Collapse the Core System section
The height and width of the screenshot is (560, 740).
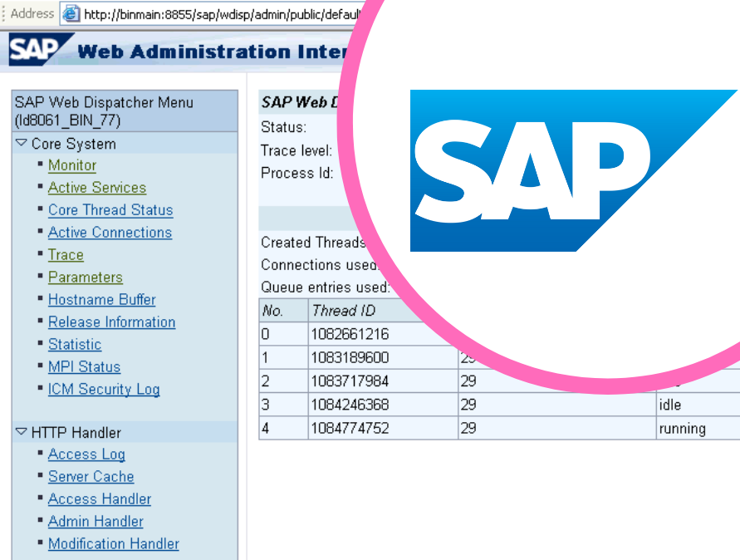pyautogui.click(x=22, y=143)
